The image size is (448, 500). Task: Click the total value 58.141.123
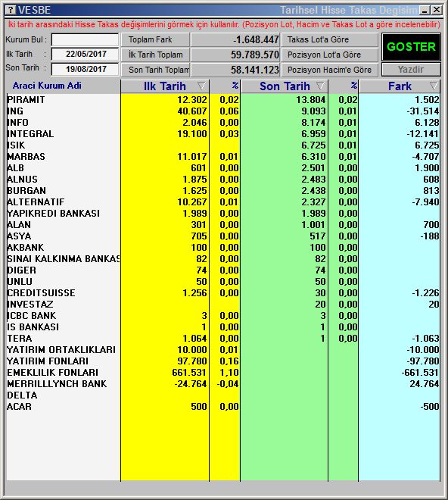click(255, 70)
